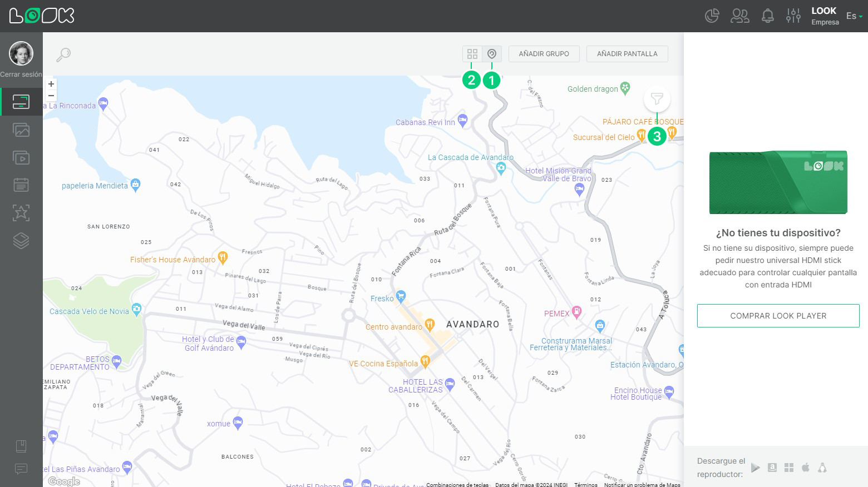
Task: Click the LOOK logo in header
Action: 42,16
